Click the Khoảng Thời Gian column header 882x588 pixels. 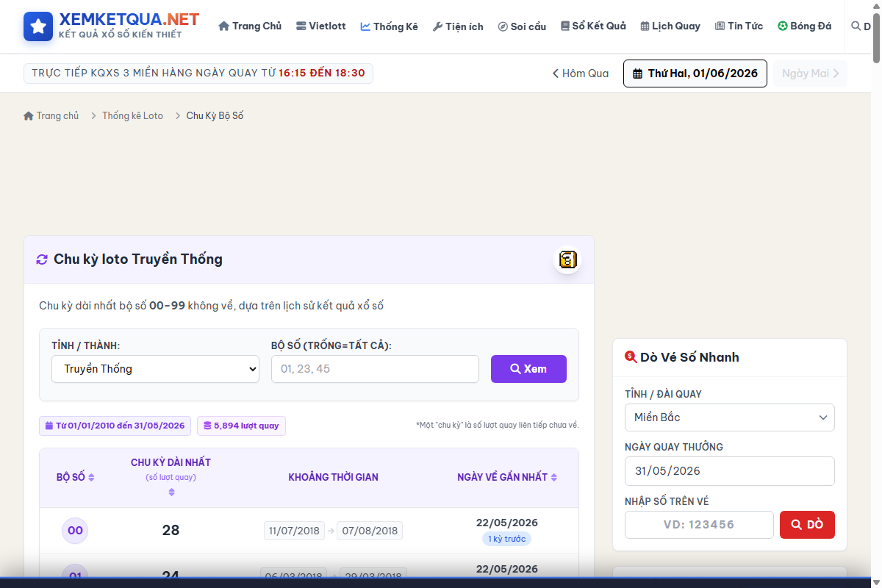(333, 477)
